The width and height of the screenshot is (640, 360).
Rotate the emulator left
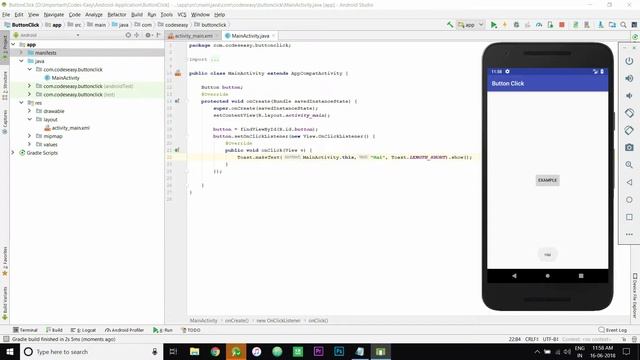pos(629,113)
